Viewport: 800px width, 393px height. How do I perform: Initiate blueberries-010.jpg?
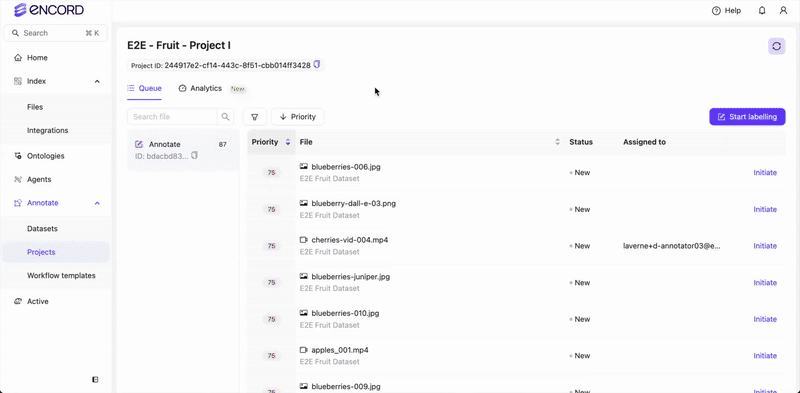[765, 319]
